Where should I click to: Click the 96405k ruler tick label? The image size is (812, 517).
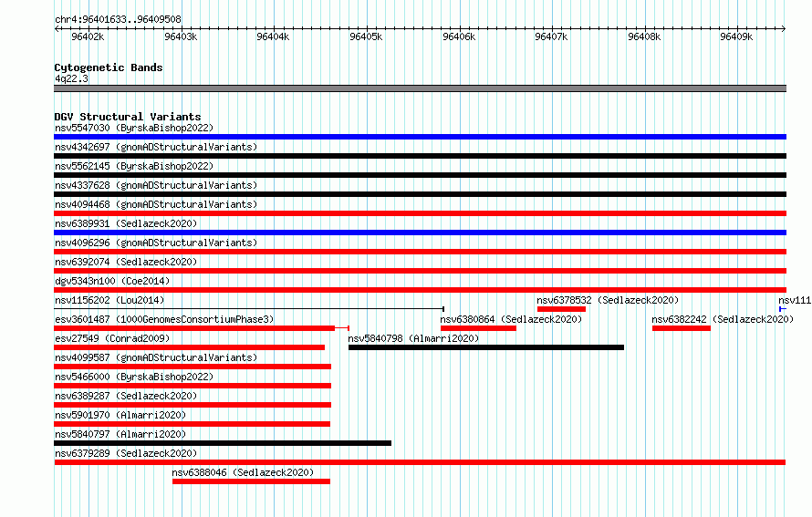[366, 36]
